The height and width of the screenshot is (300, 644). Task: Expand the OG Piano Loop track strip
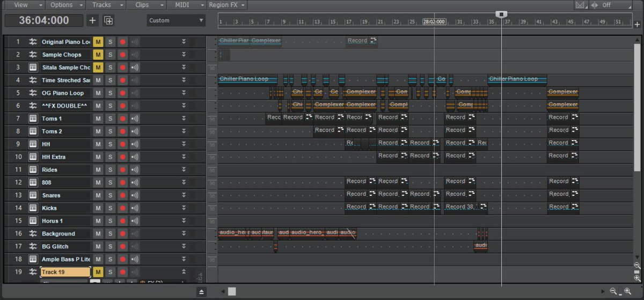click(184, 93)
